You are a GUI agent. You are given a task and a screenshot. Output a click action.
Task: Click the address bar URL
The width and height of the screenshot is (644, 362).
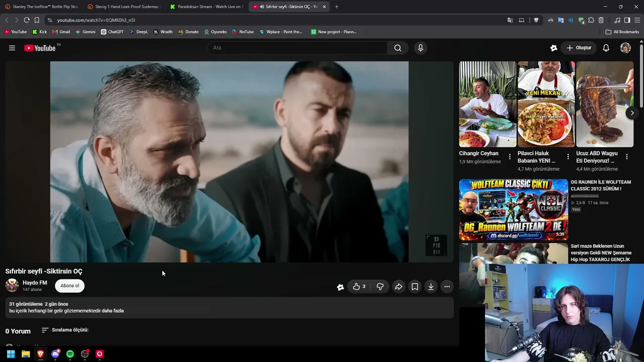96,20
